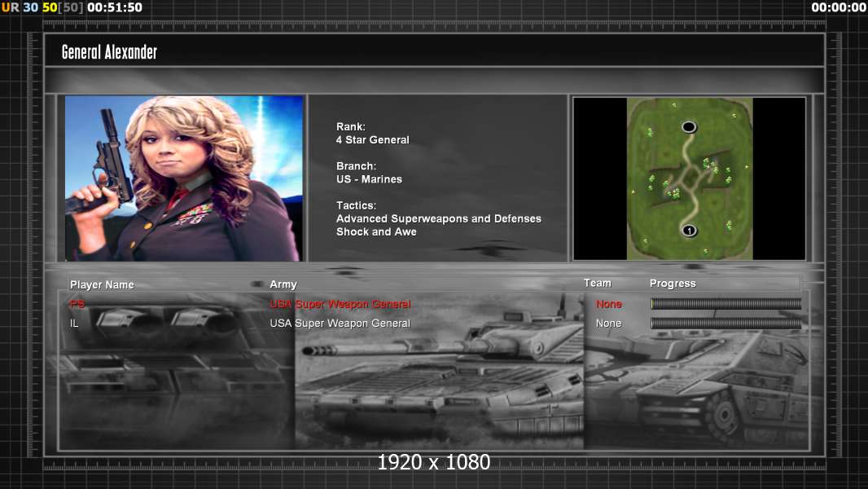Click the Progress column header
The width and height of the screenshot is (868, 489).
click(x=673, y=284)
